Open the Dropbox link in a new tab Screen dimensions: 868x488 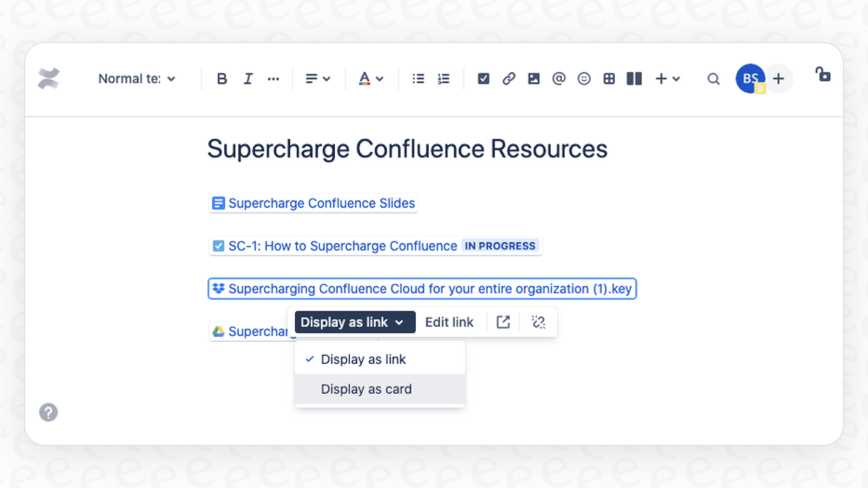pos(503,322)
